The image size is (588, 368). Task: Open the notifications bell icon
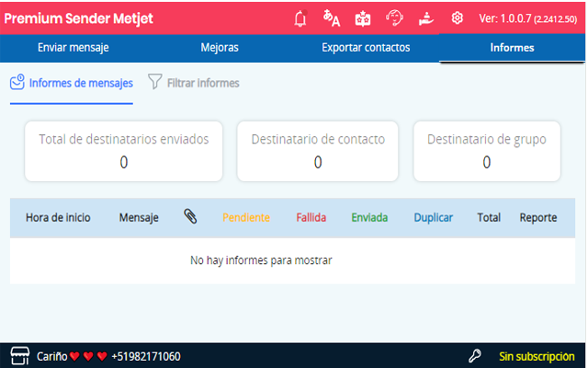point(300,18)
